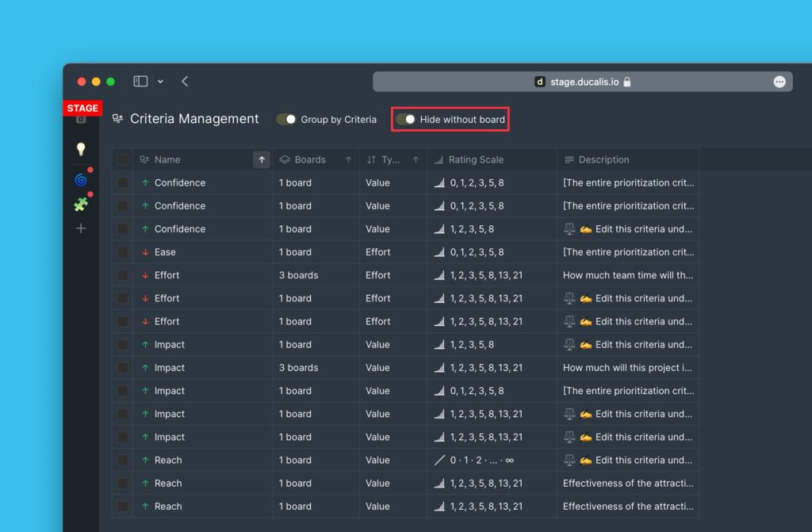
Task: Click the browser back arrow
Action: tap(185, 81)
